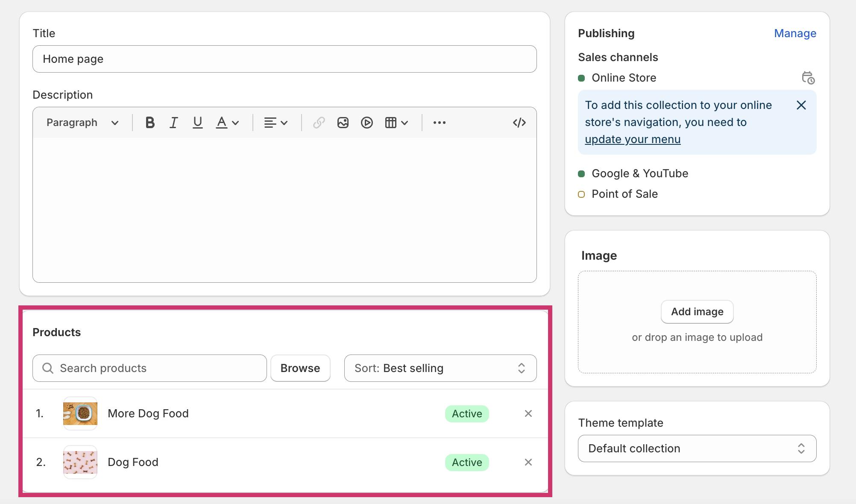Toggle underline formatting in description toolbar

(197, 123)
